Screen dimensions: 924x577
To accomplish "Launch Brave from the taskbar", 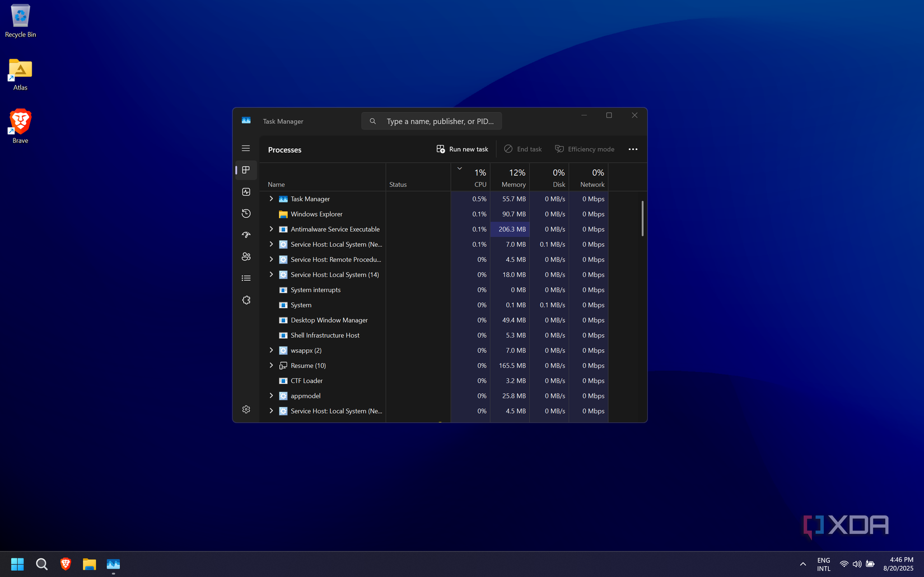I will click(66, 564).
